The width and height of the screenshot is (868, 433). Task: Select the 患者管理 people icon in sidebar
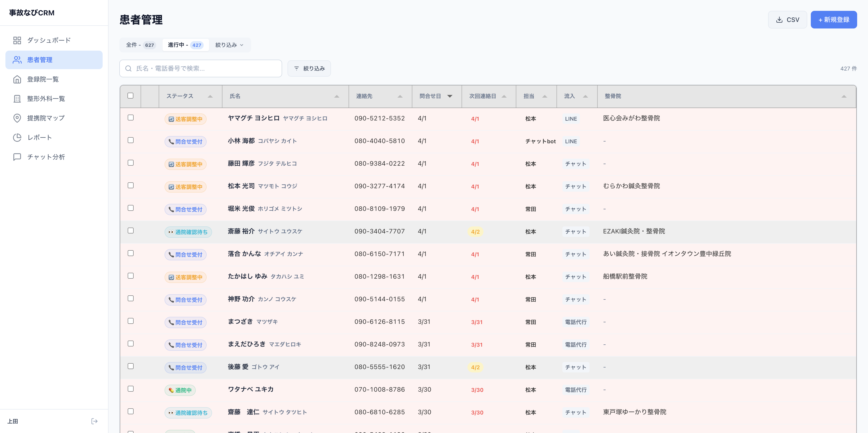point(18,60)
